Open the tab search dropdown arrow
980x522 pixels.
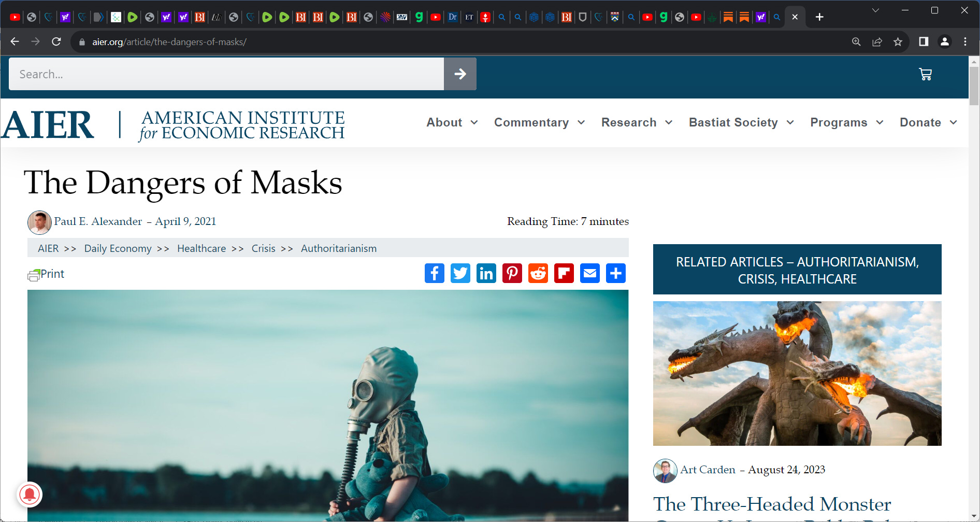click(875, 10)
